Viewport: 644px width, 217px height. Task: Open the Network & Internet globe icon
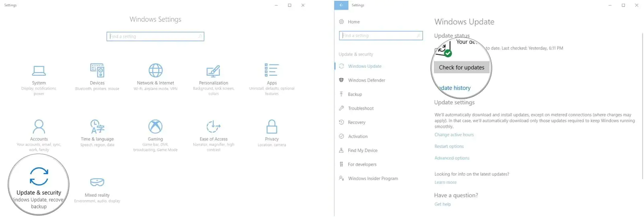(155, 70)
